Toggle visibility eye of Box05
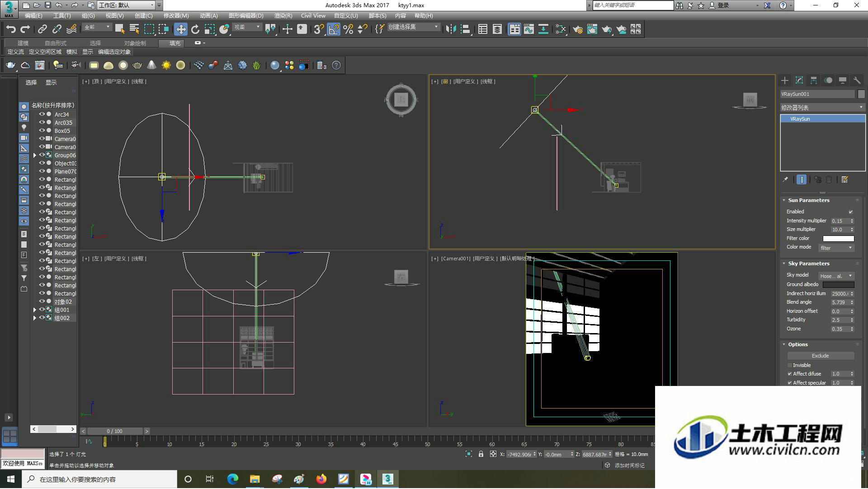 point(42,131)
